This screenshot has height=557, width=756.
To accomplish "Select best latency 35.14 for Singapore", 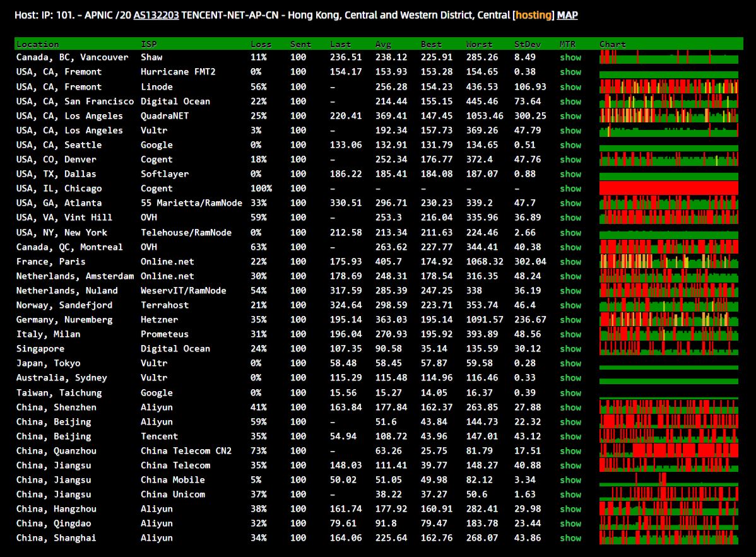I will click(x=434, y=348).
